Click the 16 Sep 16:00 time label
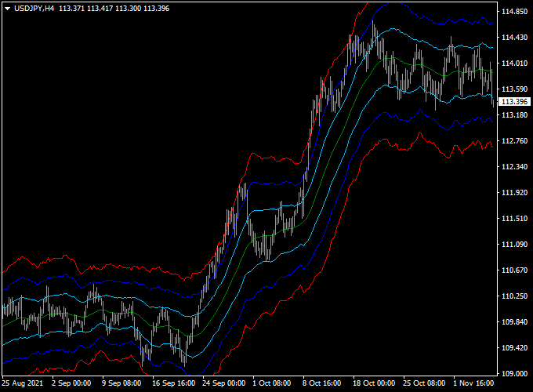The width and height of the screenshot is (533, 392). click(174, 383)
